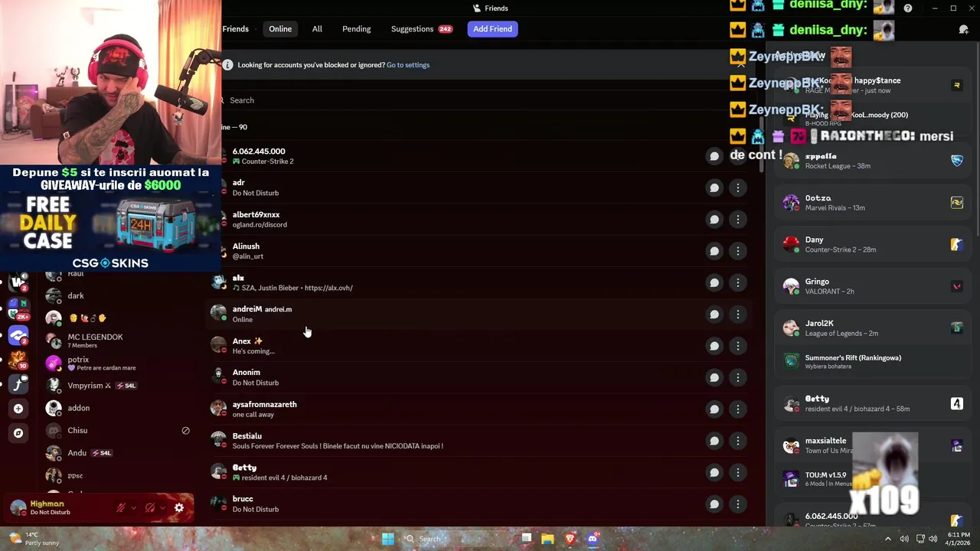Viewport: 980px width, 551px height.
Task: Message albert69xnxx using chat icon
Action: point(714,220)
